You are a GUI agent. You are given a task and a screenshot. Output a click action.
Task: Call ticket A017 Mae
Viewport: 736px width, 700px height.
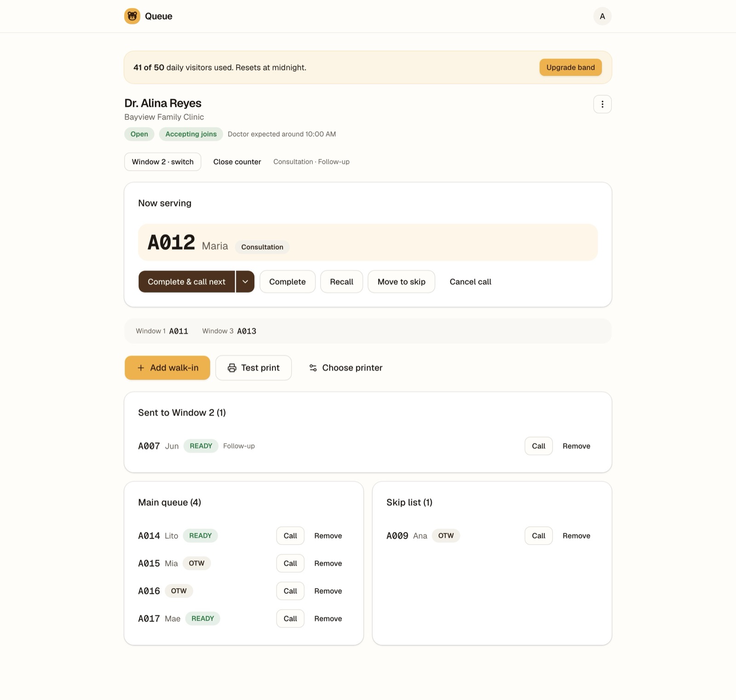290,619
